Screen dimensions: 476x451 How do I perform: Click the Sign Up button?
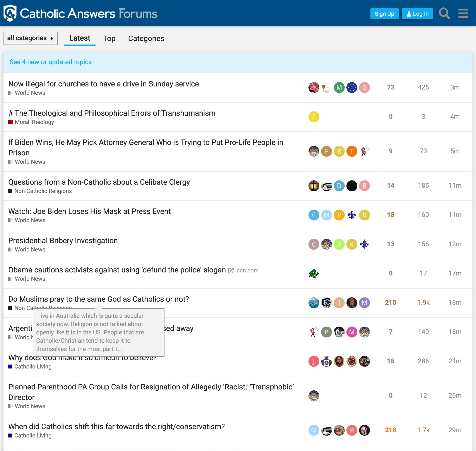384,14
